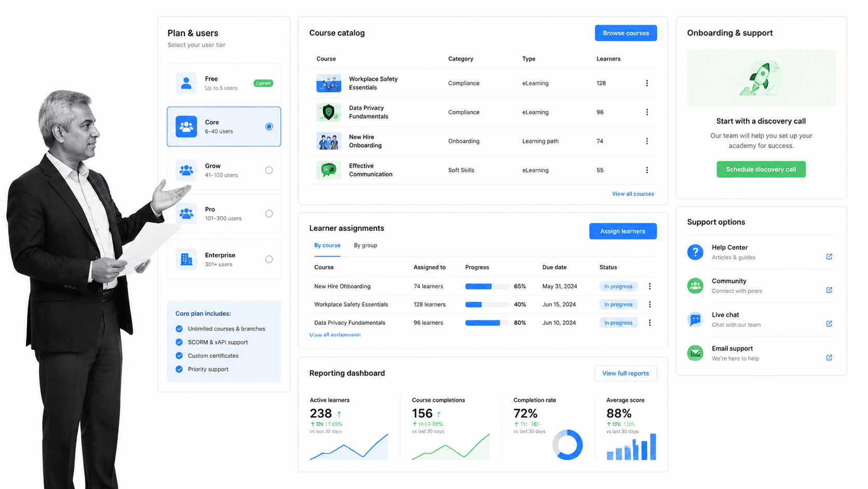Open kebab menu for New Hire Onboarding course
The width and height of the screenshot is (868, 489).
coord(647,141)
